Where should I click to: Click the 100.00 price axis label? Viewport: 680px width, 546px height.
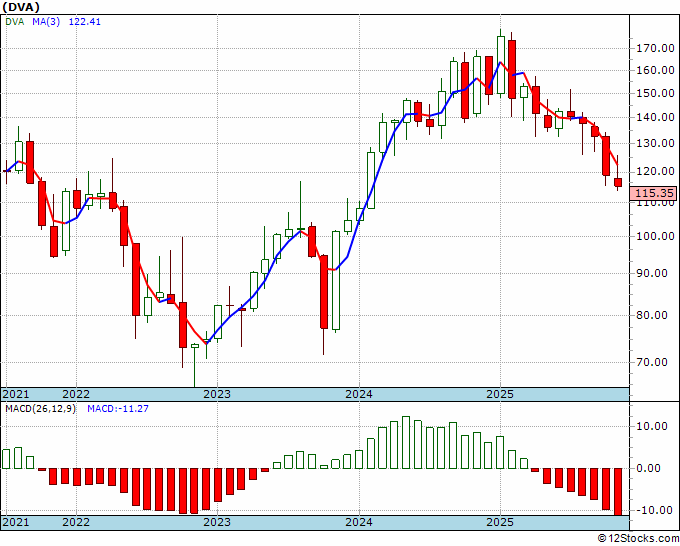coord(655,236)
